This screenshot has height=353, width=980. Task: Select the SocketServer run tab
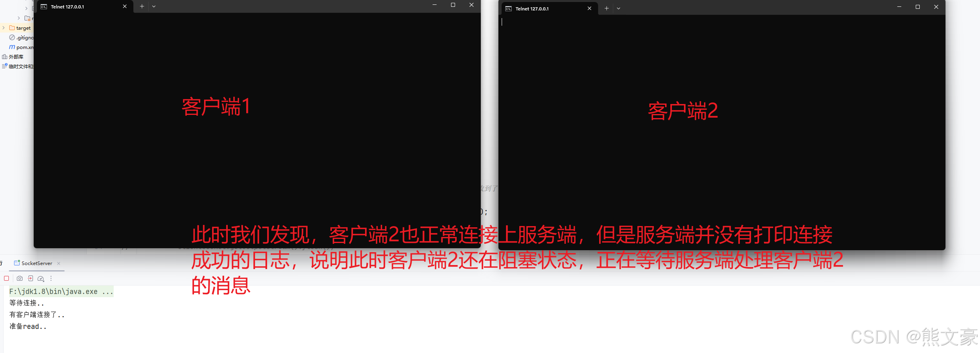tap(37, 263)
